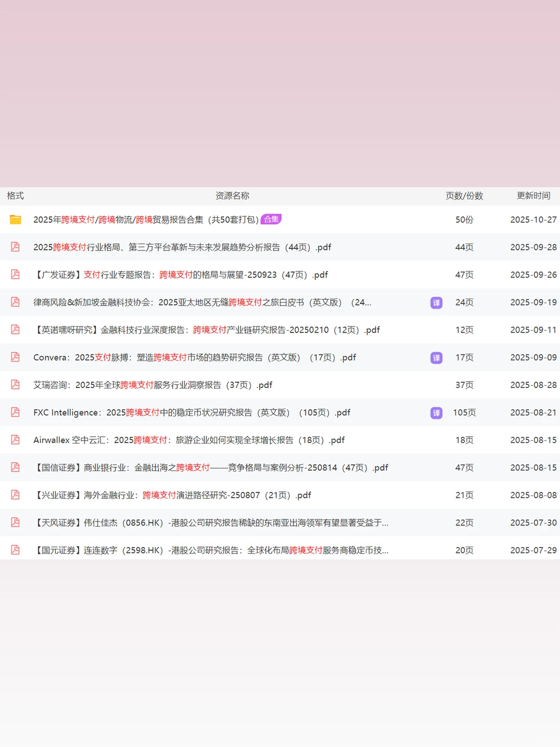
Task: Open 兴业证券 海外金融行业 report
Action: click(x=172, y=495)
